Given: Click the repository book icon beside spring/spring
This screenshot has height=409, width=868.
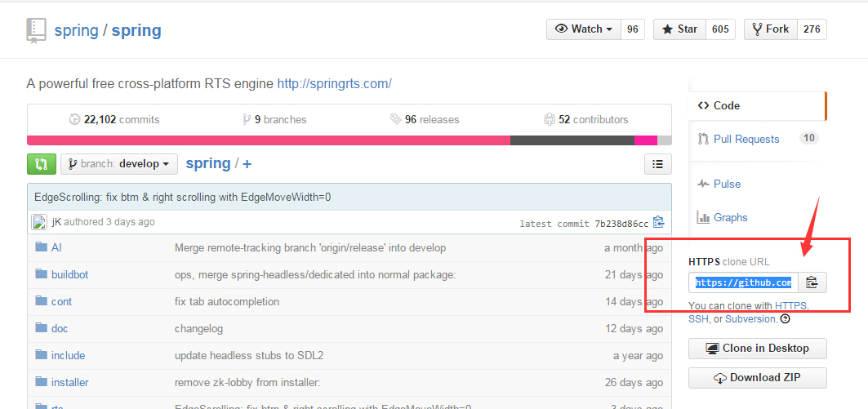Looking at the screenshot, I should (x=36, y=30).
